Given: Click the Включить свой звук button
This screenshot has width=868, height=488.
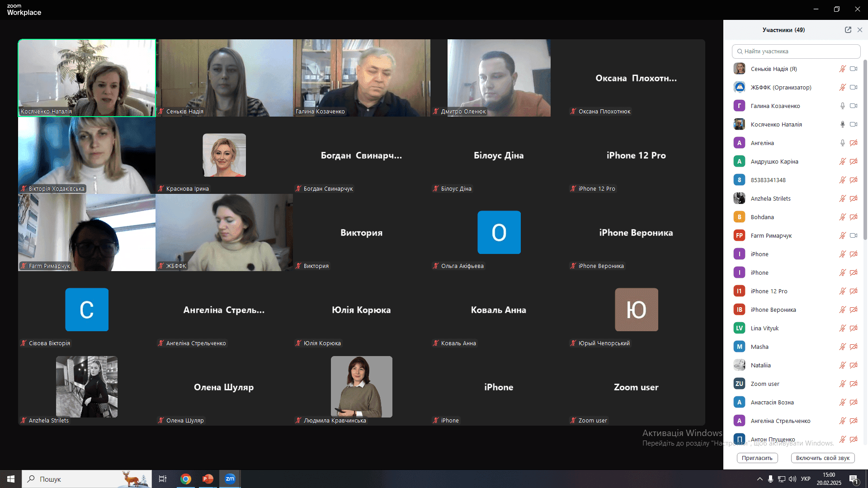Looking at the screenshot, I should coord(823,458).
